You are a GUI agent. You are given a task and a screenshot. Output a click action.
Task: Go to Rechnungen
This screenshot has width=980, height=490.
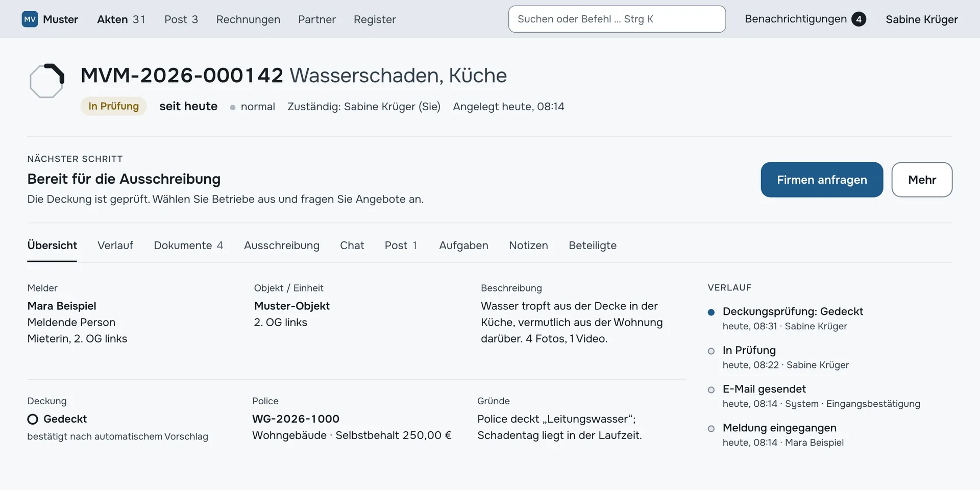click(x=248, y=19)
